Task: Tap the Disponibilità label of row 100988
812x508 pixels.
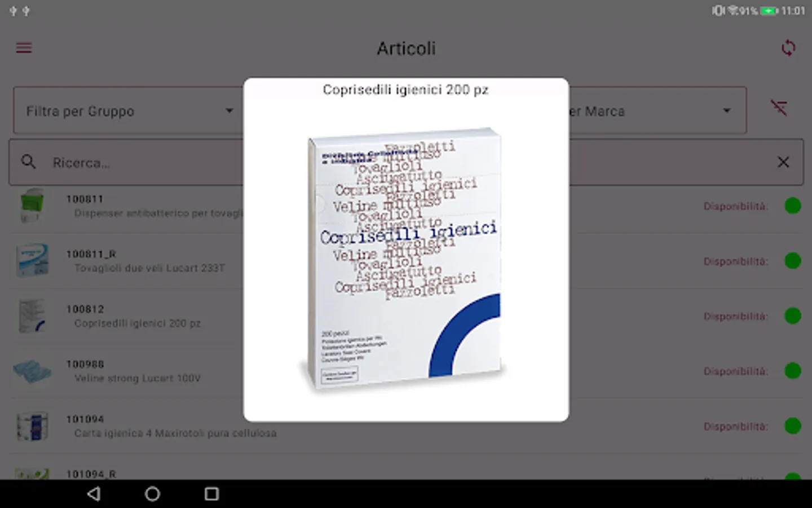Action: pyautogui.click(x=736, y=371)
